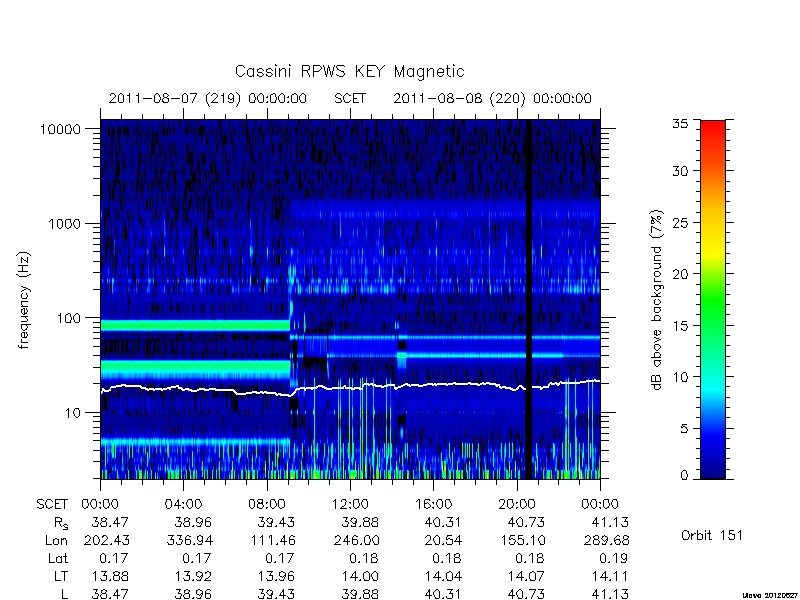Click "38.96" in the L row
Screen dimensions: 800x600
pos(193,594)
